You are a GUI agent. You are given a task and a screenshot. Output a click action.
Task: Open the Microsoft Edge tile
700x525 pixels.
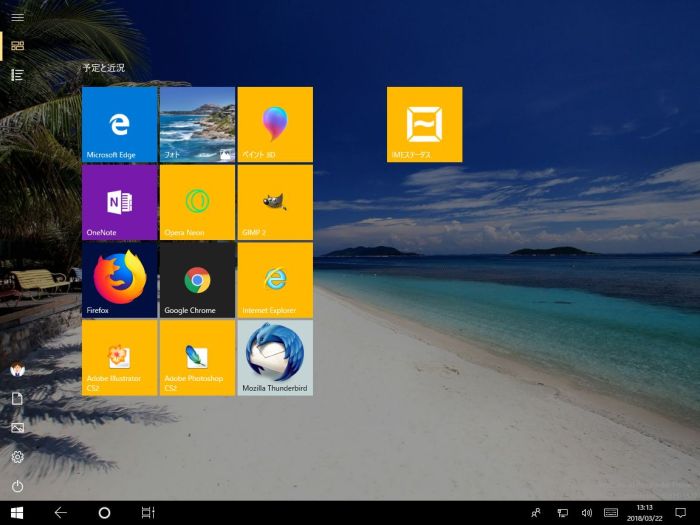point(119,124)
